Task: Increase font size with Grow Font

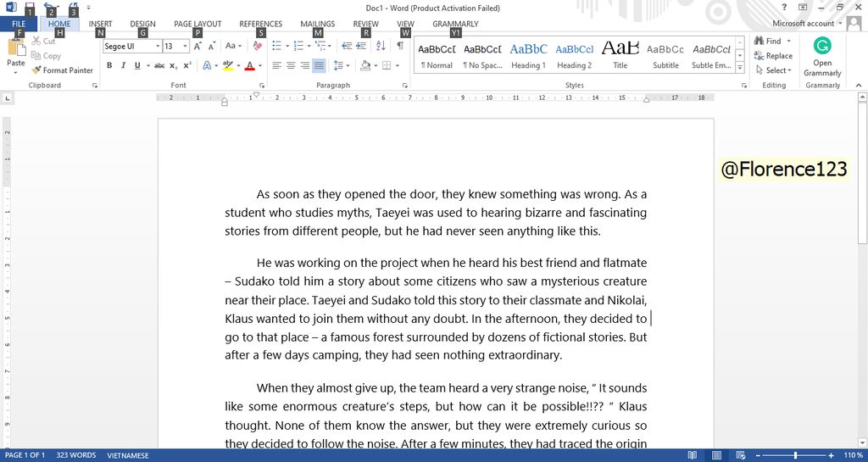Action: (x=198, y=47)
